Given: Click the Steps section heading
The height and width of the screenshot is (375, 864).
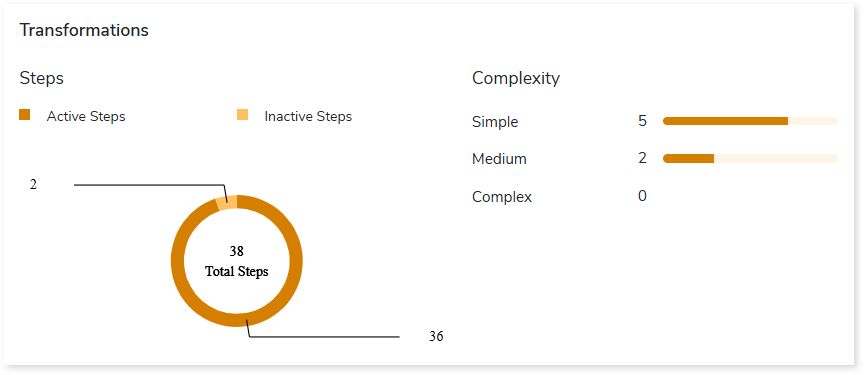Looking at the screenshot, I should [x=42, y=78].
